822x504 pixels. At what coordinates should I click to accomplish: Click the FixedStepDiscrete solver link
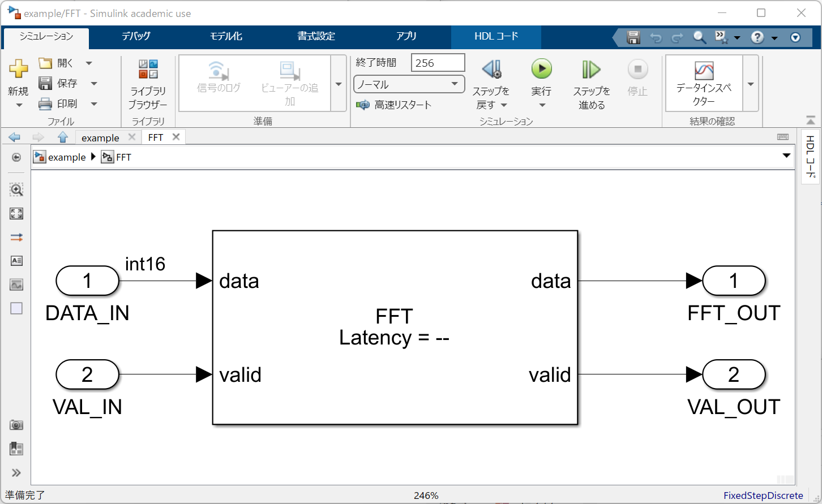point(763,496)
